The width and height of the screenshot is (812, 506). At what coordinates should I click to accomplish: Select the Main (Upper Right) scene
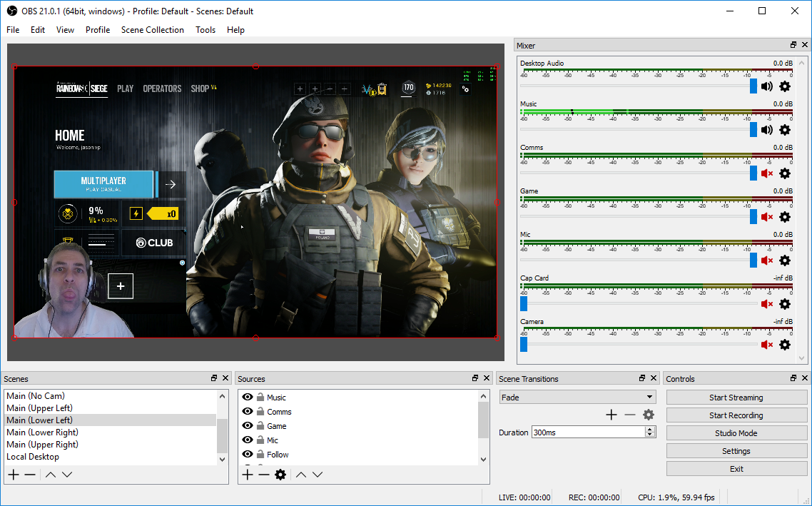(111, 445)
